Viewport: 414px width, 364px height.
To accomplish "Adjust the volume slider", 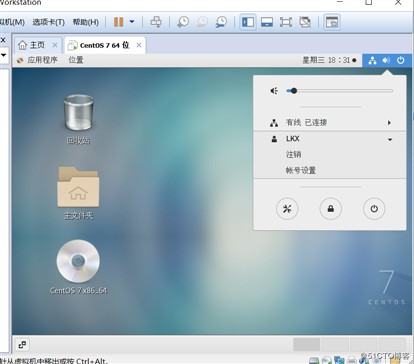I will tap(339, 91).
